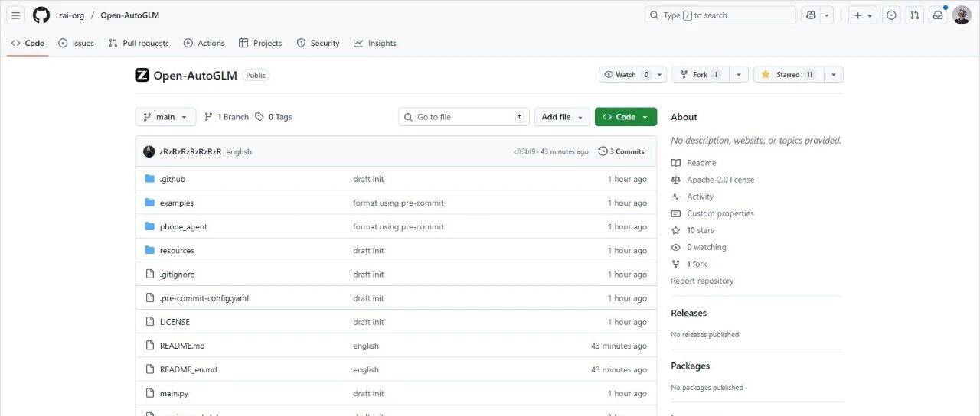The width and height of the screenshot is (980, 416).
Task: Switch to the Issues tab
Action: (x=76, y=43)
